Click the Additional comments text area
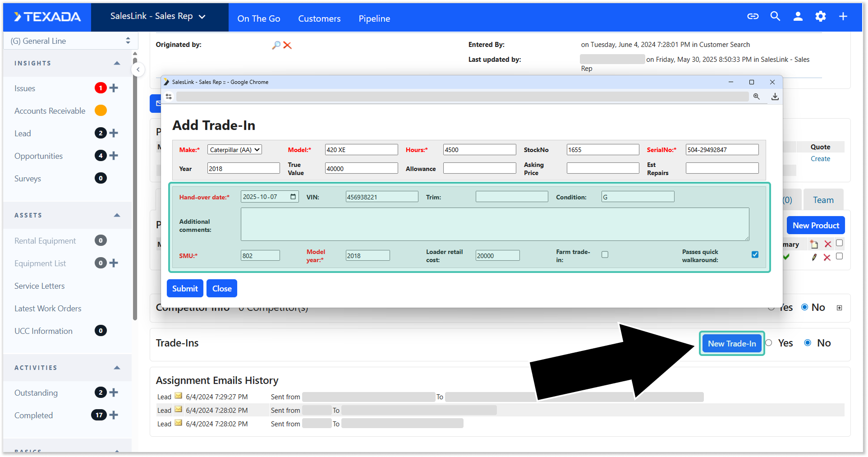The width and height of the screenshot is (868, 457). pos(495,224)
